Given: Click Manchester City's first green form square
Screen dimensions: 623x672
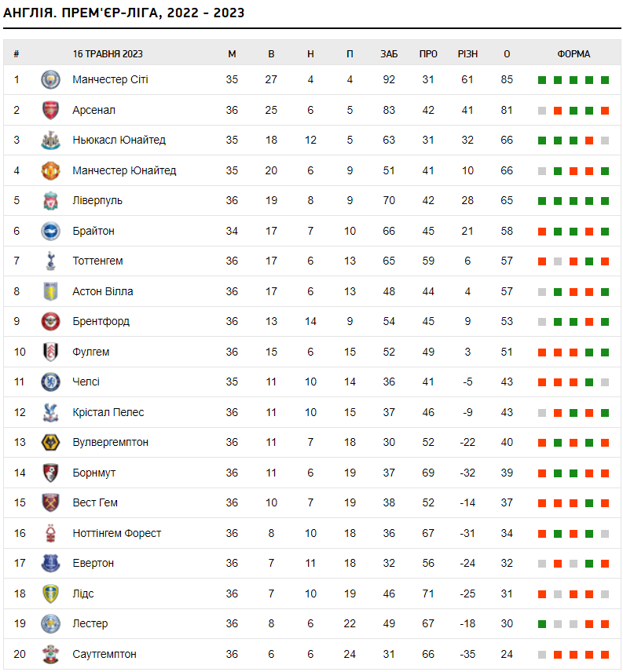Looking at the screenshot, I should coord(542,80).
